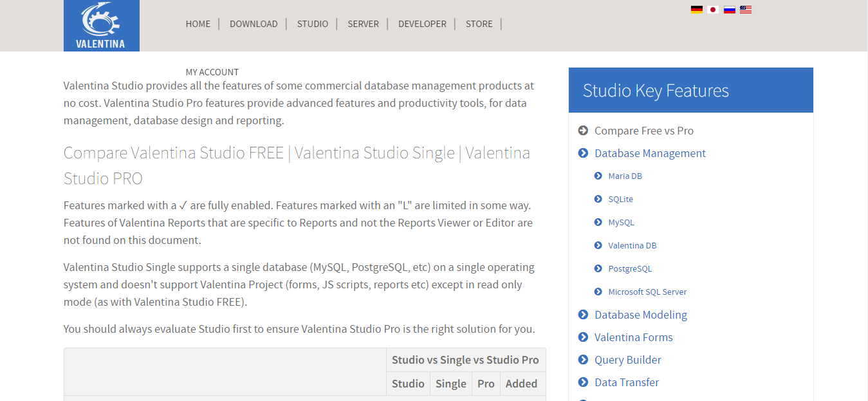Image resolution: width=868 pixels, height=401 pixels.
Task: Click arrow icon beside MySQL
Action: pos(598,222)
